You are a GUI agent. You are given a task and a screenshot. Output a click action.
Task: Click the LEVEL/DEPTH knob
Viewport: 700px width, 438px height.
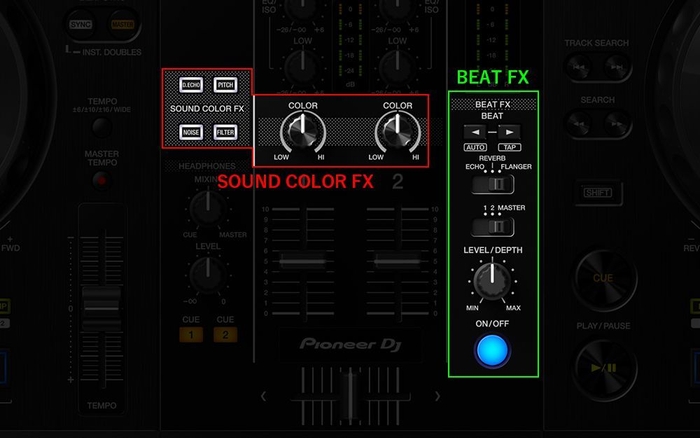492,281
